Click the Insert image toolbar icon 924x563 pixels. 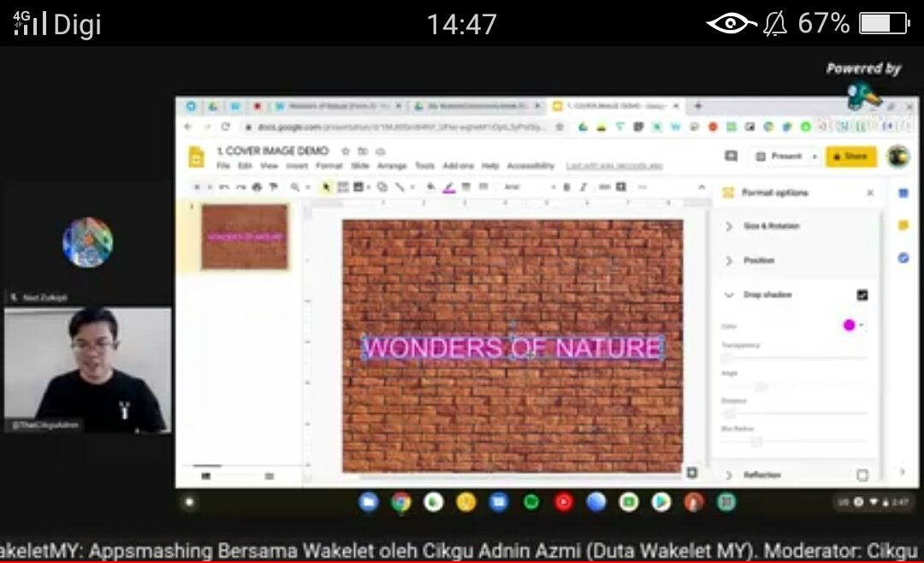coord(358,187)
